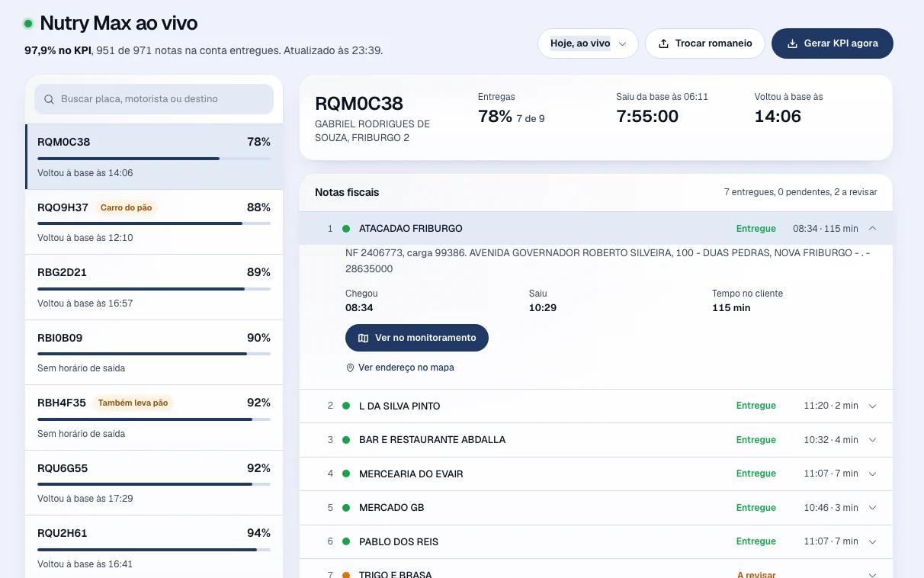
Task: Click the progress bar of vehicle RQU6G55
Action: 154,484
